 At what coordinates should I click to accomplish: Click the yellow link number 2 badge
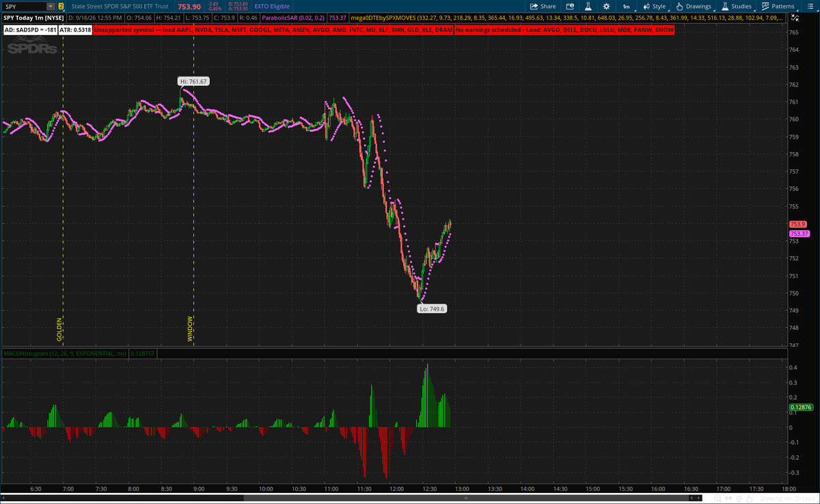(61, 6)
